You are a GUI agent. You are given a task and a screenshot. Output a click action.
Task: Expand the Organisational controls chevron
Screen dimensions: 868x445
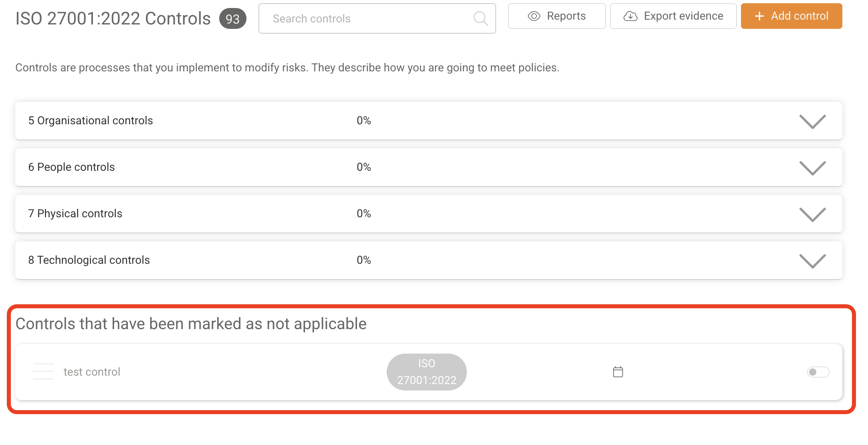point(812,121)
